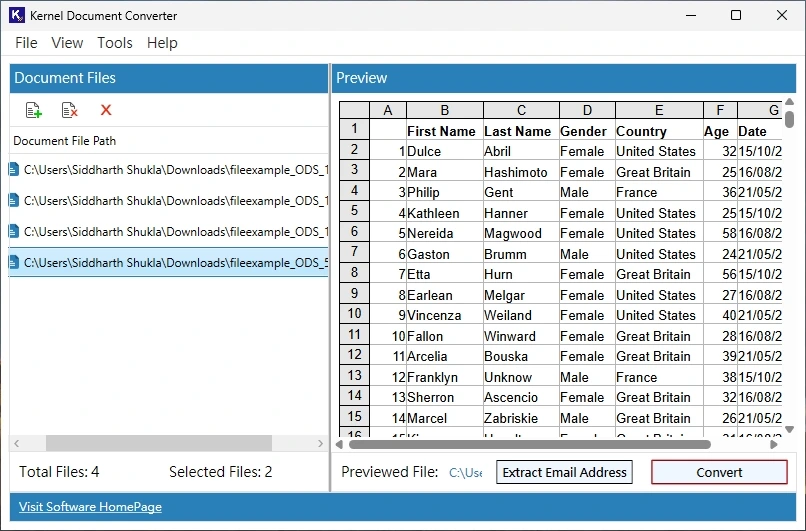806x531 pixels.
Task: Click the file list left scroll arrow
Action: click(16, 443)
